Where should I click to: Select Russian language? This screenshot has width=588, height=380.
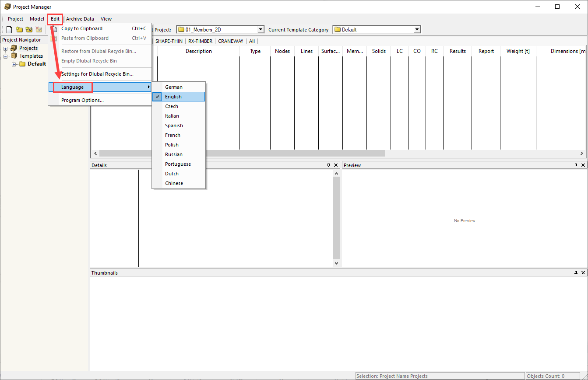[179, 154]
